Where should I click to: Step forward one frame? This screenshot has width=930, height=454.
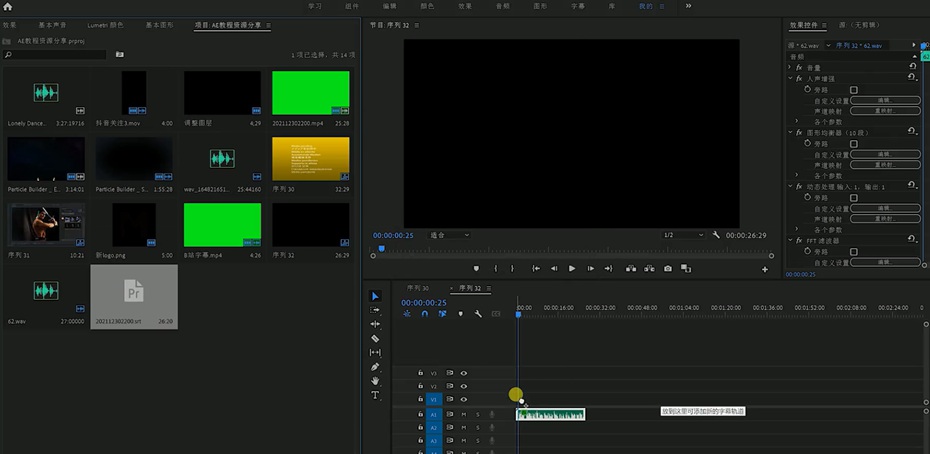[x=590, y=268]
